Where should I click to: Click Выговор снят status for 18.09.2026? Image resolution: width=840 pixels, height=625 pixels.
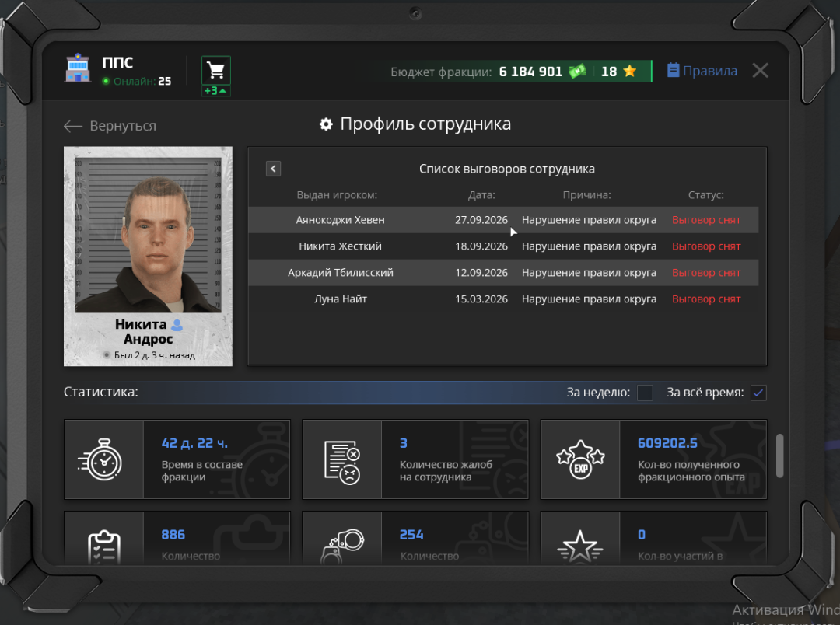click(x=706, y=246)
